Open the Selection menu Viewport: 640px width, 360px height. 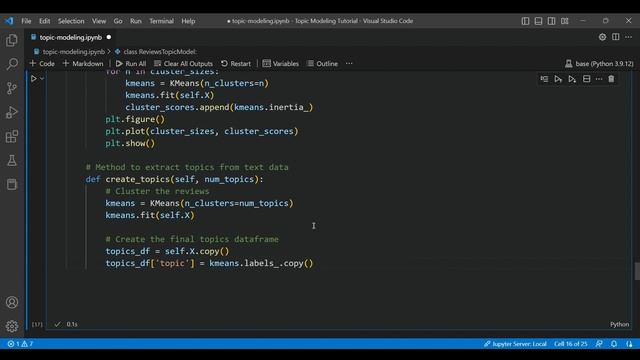(71, 21)
